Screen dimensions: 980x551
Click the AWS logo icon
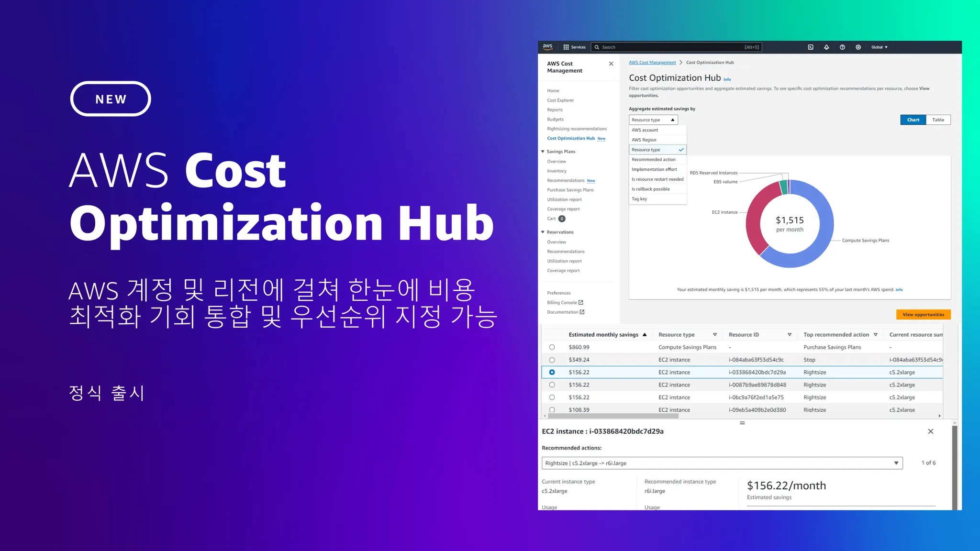547,47
